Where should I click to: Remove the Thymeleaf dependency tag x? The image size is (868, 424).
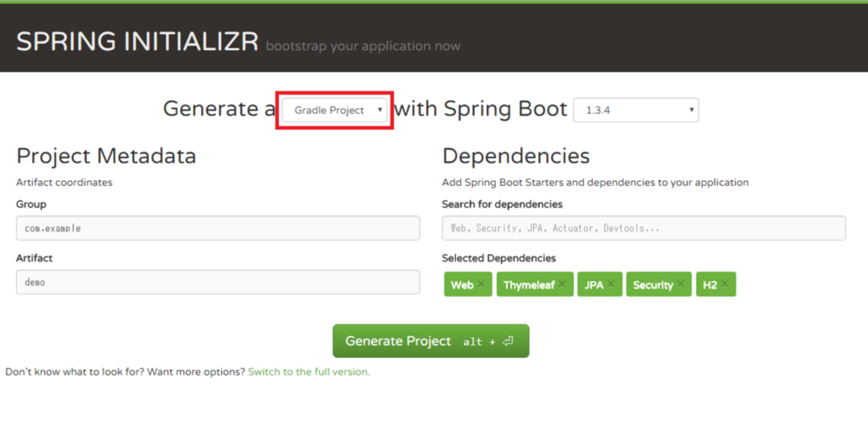[x=562, y=284]
